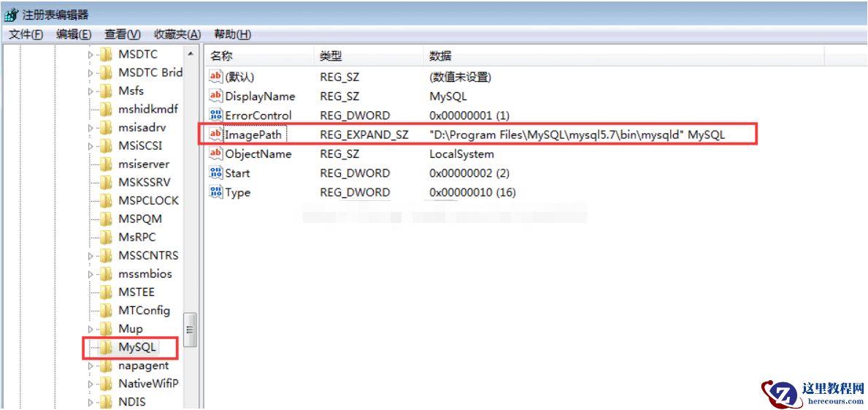868x410 pixels.
Task: Click the Mup folder icon
Action: tap(105, 329)
